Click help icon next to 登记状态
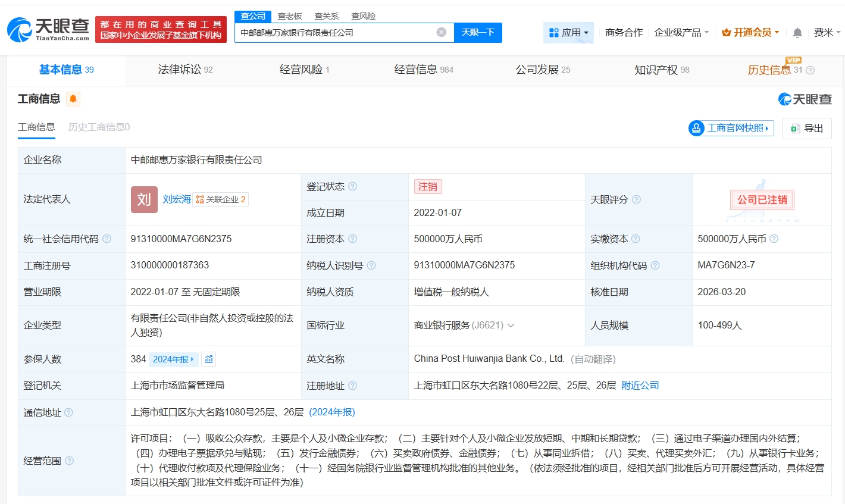The image size is (845, 504). [352, 187]
